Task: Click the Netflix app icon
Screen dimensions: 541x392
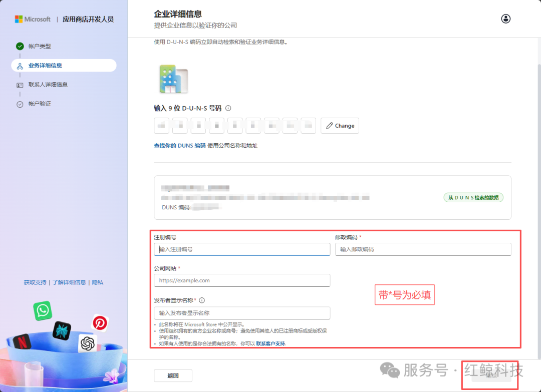Action: tap(22, 342)
